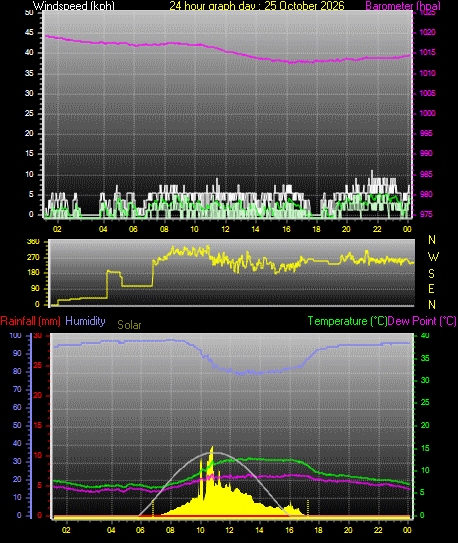Click barometer axis value 975

(x=426, y=214)
